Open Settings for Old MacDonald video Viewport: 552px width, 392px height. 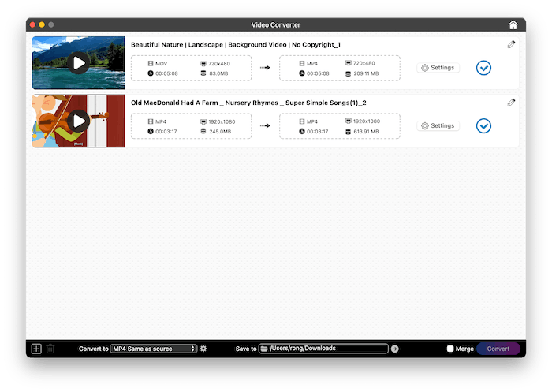[x=438, y=125]
